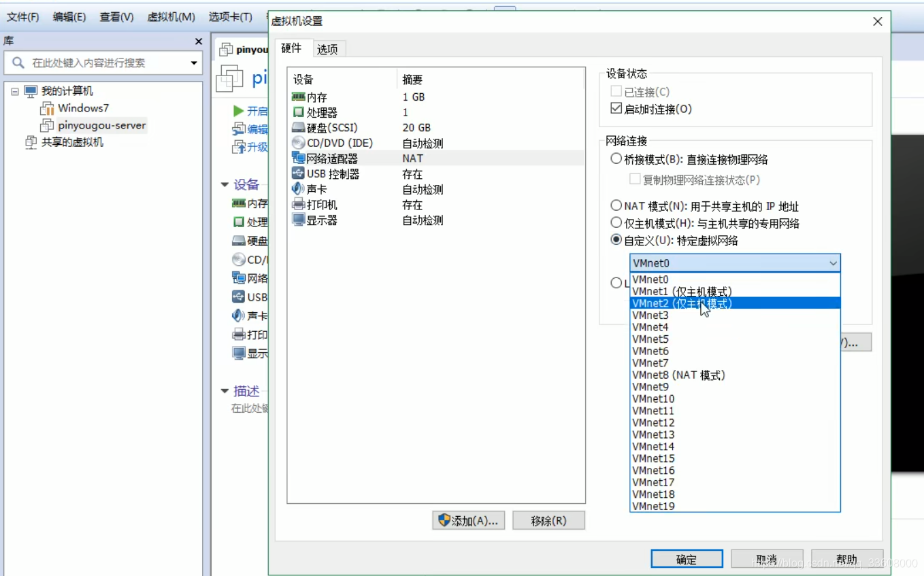Click the hard disk (SCSI) icon

point(298,128)
